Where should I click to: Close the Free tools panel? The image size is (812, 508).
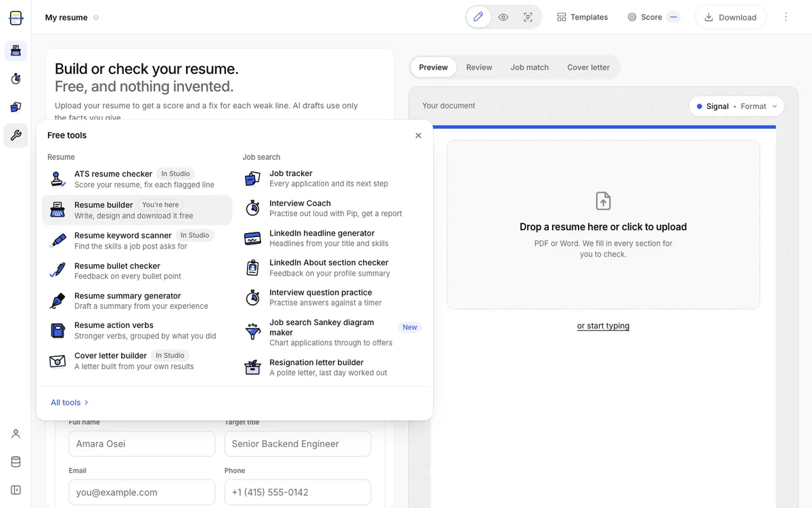pos(418,135)
